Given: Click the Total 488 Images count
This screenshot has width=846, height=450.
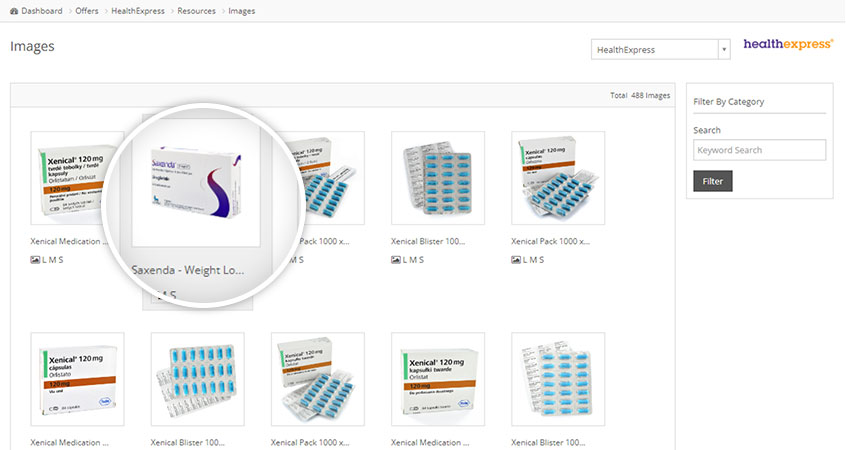Looking at the screenshot, I should tap(640, 96).
